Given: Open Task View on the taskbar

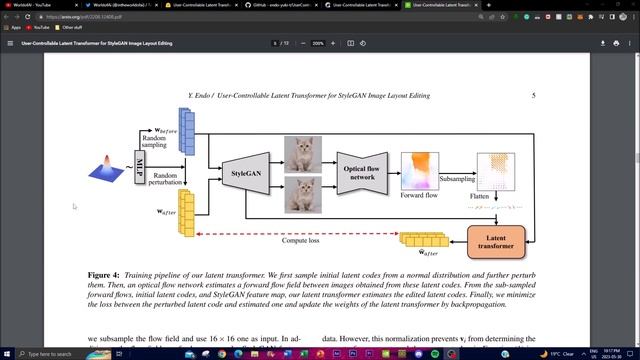Looking at the screenshot, I should (119, 354).
